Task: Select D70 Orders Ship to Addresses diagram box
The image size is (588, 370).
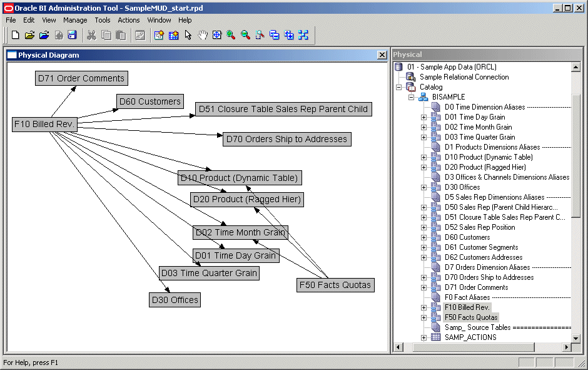Action: click(x=287, y=139)
